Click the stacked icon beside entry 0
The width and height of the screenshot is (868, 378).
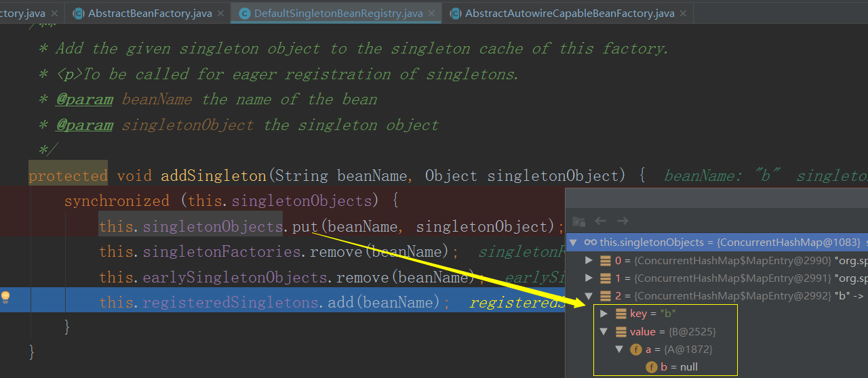605,260
